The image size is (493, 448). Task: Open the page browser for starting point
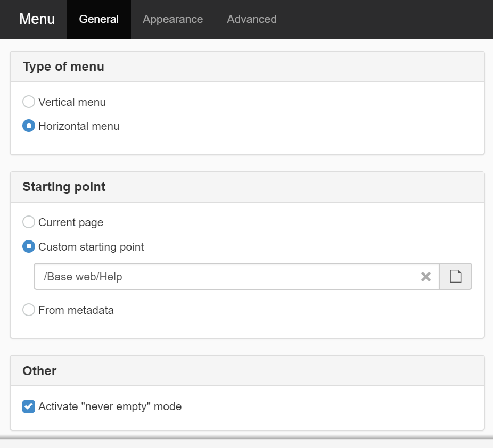(x=455, y=277)
